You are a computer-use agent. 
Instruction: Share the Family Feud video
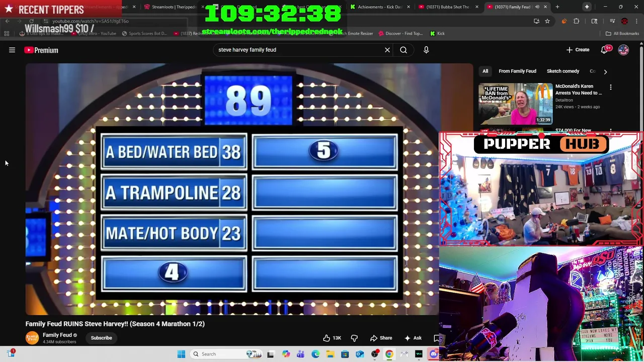tap(381, 338)
